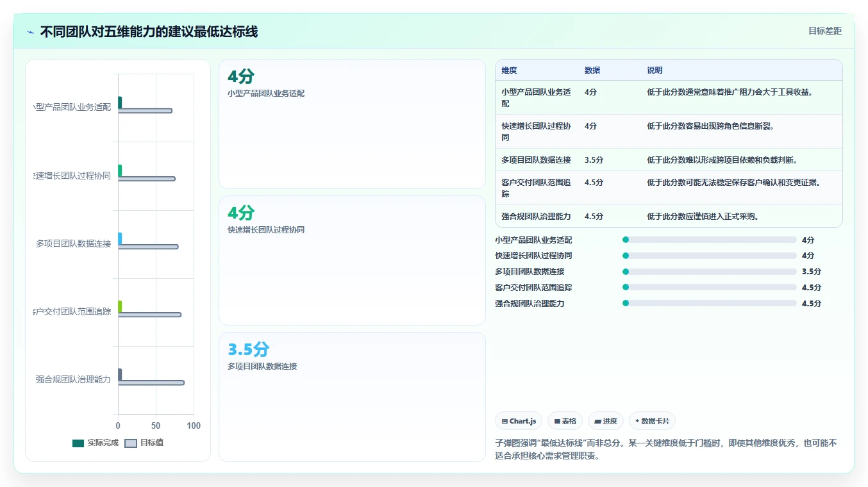Click the progress list label 客户交付团队范围追踪
868x487 pixels.
533,287
